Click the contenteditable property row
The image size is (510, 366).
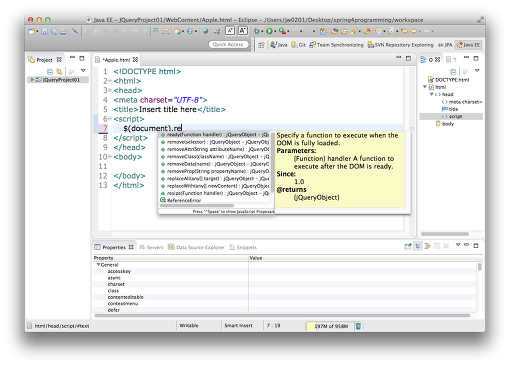pyautogui.click(x=285, y=297)
